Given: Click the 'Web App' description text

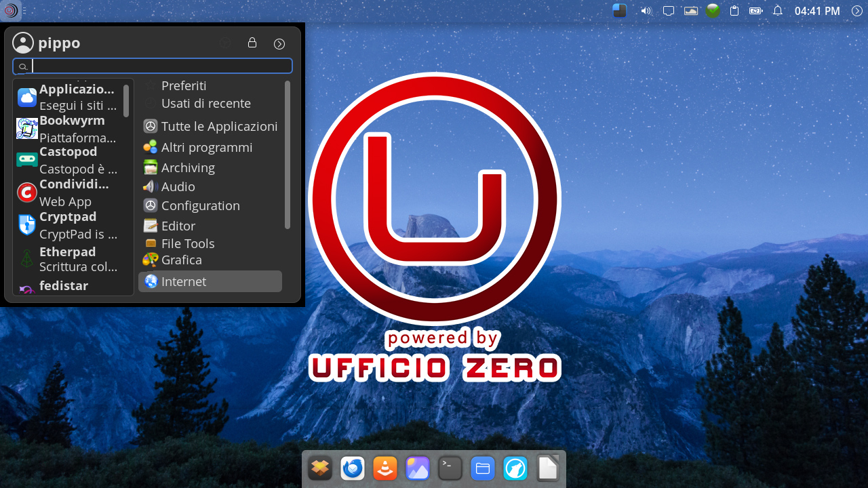Looking at the screenshot, I should (x=65, y=201).
